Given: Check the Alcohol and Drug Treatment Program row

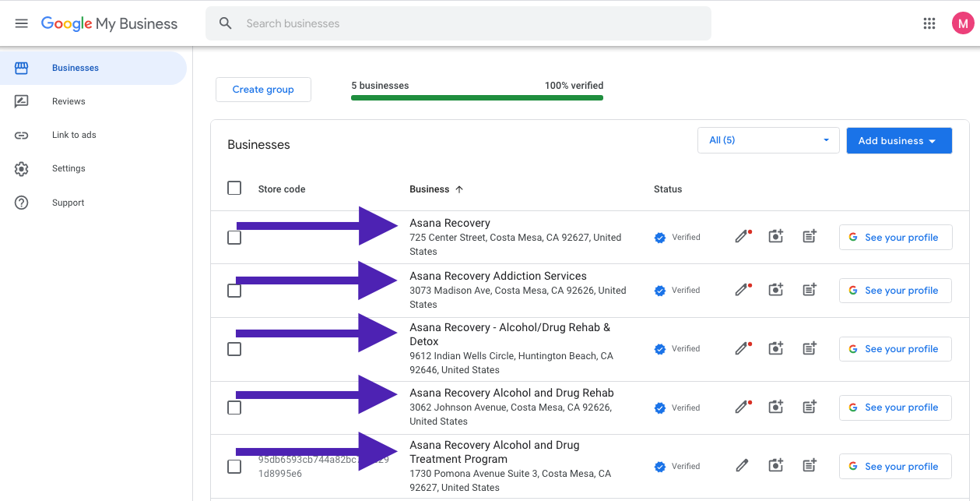Looking at the screenshot, I should tap(234, 467).
